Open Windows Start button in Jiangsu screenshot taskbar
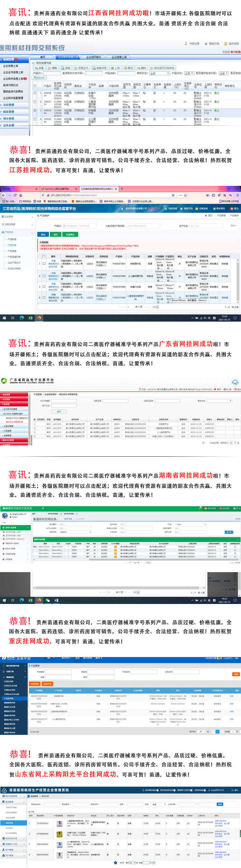 tap(4, 318)
